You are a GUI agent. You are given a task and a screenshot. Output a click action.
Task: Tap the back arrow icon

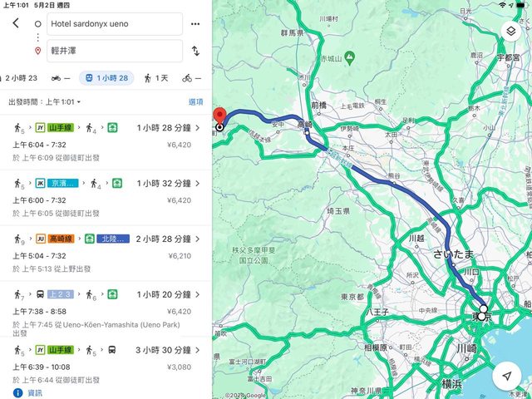click(15, 23)
